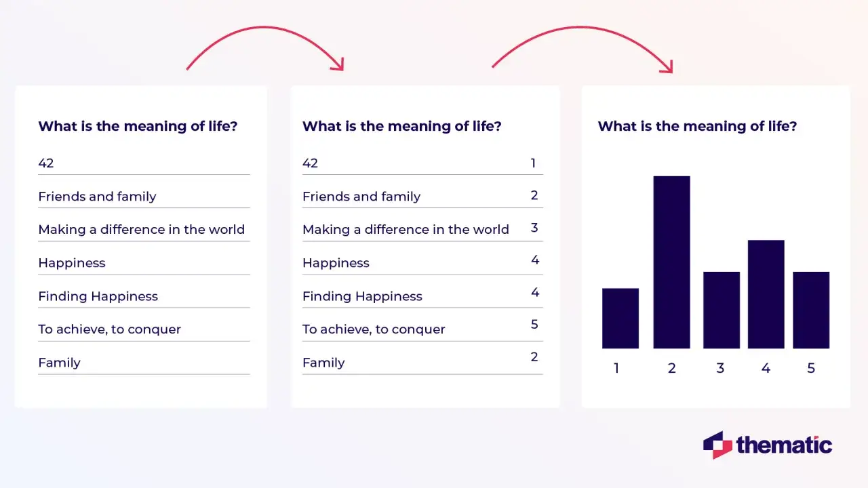The image size is (868, 488).
Task: Select the bar for category 5
Action: tap(811, 310)
